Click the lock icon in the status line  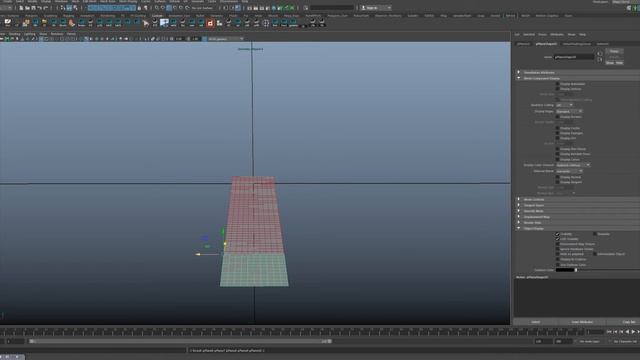(139, 8)
